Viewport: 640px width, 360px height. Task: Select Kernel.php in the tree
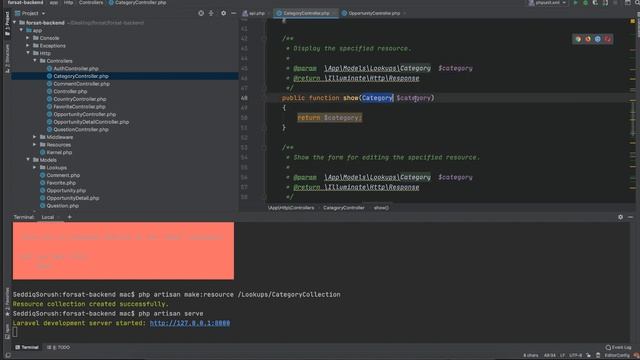tap(59, 152)
